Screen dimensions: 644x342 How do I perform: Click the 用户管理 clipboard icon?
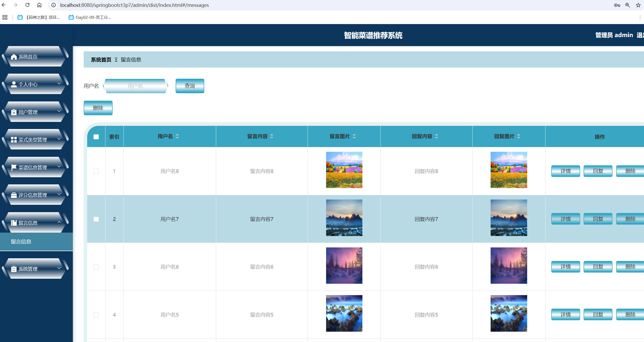tap(14, 112)
